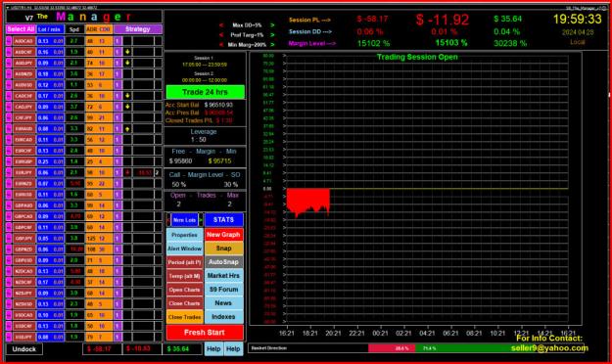The image size is (612, 364).
Task: Toggle the magenta selector for GBPUSD row
Action: (x=9, y=260)
